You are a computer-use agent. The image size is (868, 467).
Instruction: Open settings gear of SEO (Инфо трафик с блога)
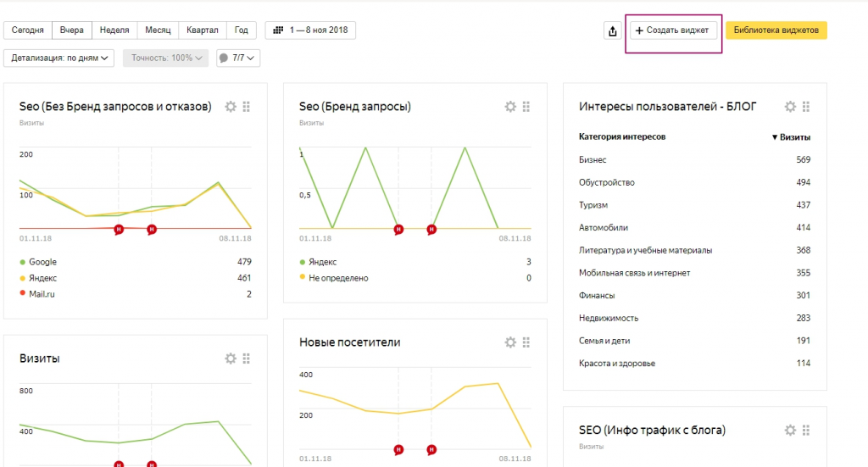[790, 431]
